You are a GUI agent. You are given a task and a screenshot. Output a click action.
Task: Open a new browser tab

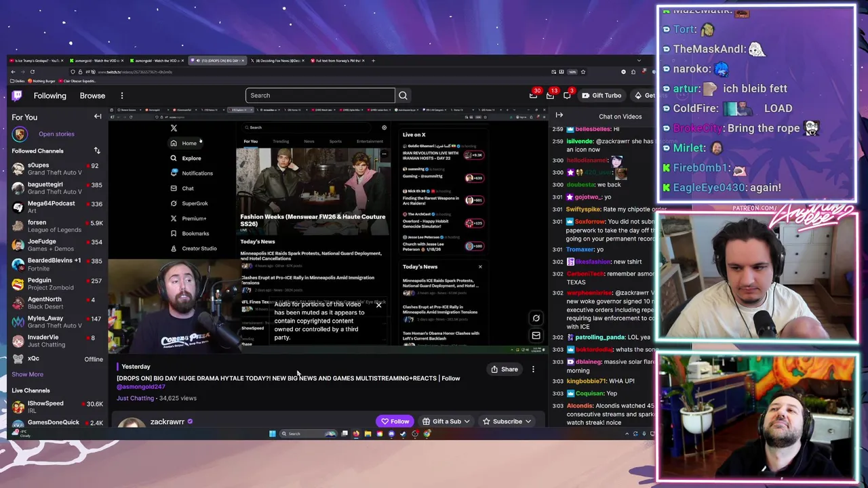(x=373, y=61)
